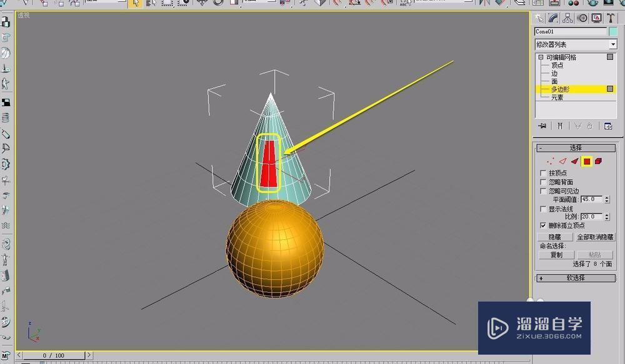Image resolution: width=625 pixels, height=364 pixels.
Task: Click the 隐藏 button
Action: tap(556, 236)
